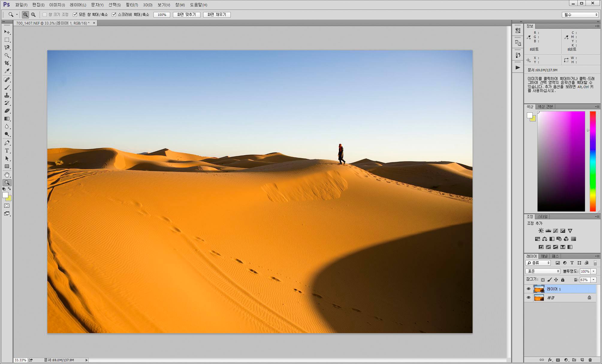Click the 화면 맞추기 button
Viewport: 602px width, 364px height.
pos(186,15)
